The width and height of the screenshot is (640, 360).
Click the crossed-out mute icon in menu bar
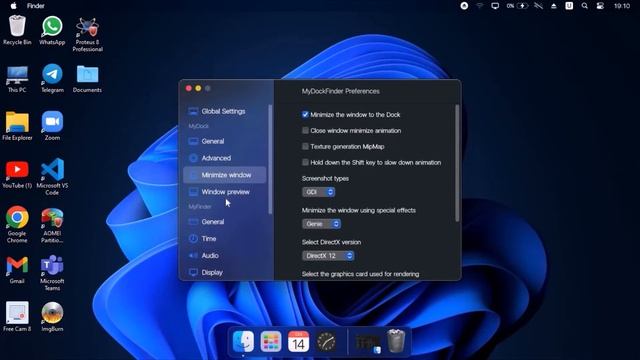[538, 6]
